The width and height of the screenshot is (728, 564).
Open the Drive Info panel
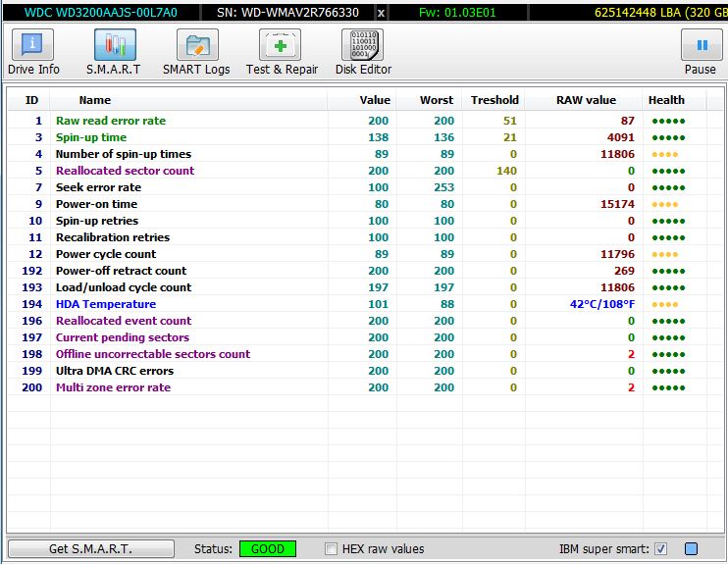pyautogui.click(x=33, y=52)
